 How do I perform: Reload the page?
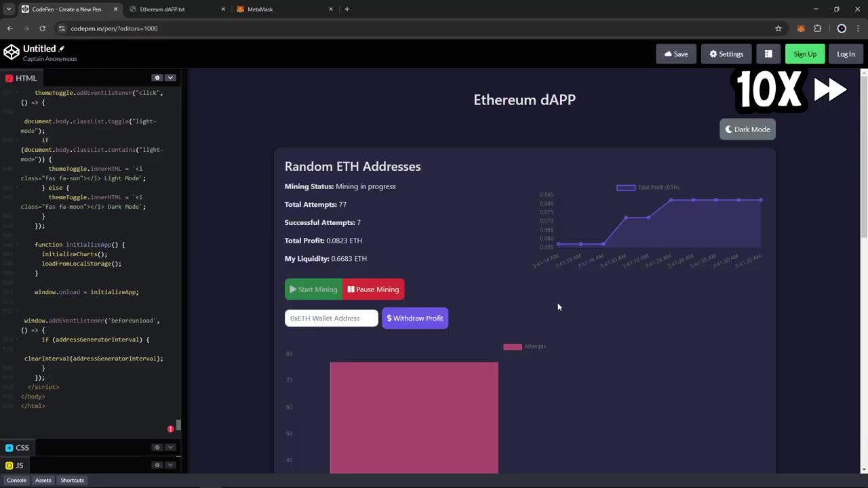point(42,28)
